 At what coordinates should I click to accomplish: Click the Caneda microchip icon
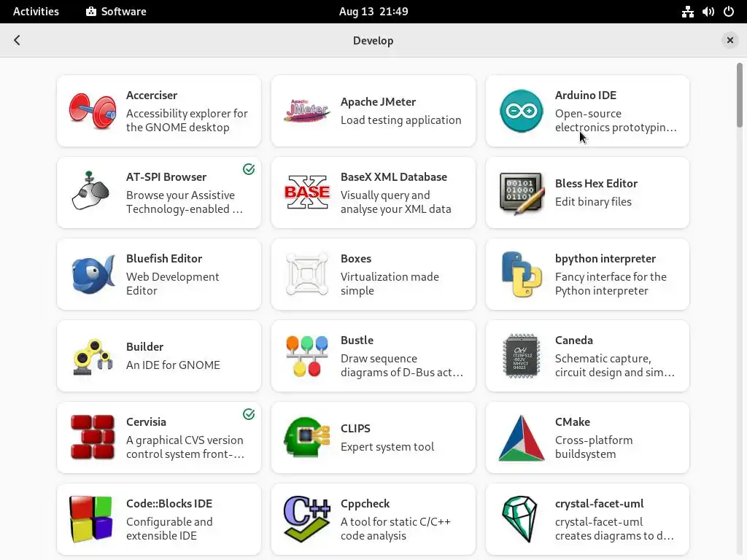pyautogui.click(x=521, y=356)
